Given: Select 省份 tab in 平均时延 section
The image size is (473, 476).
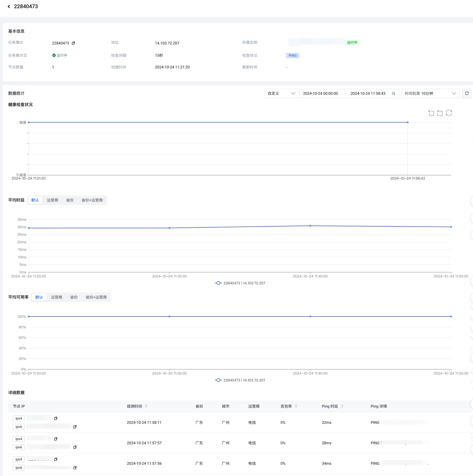Looking at the screenshot, I should point(70,200).
